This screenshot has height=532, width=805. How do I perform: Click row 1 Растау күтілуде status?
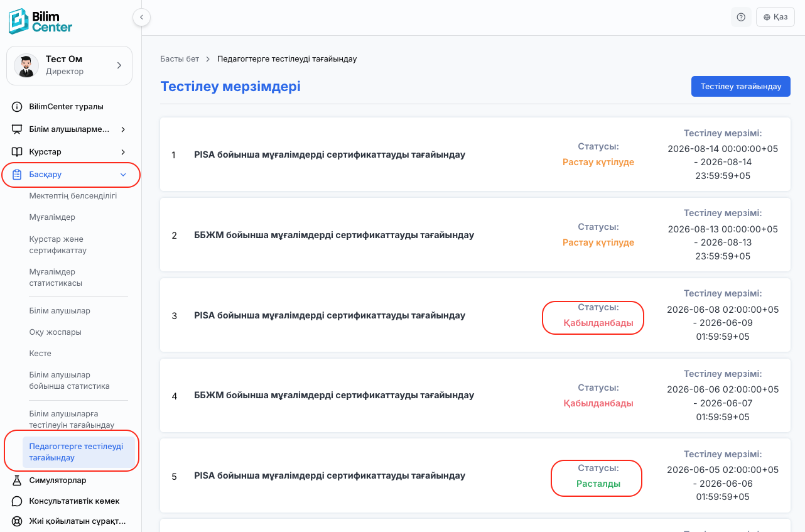598,162
